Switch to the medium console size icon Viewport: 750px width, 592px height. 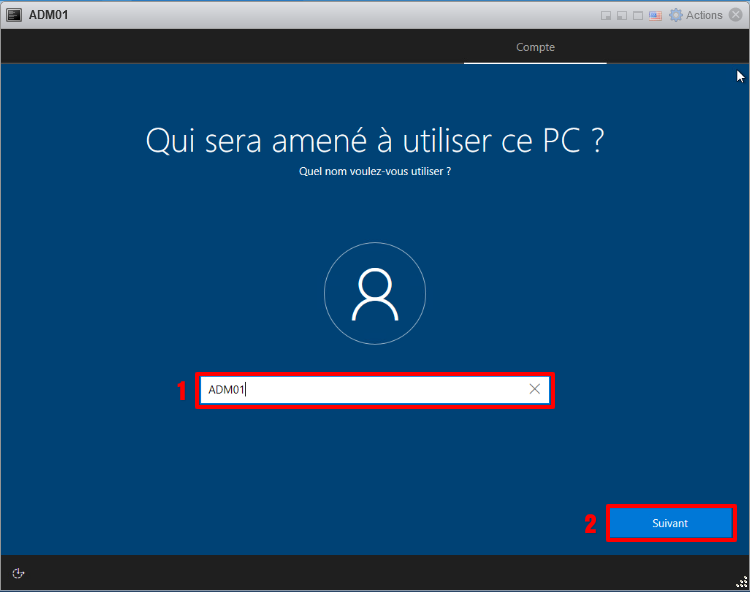click(621, 15)
